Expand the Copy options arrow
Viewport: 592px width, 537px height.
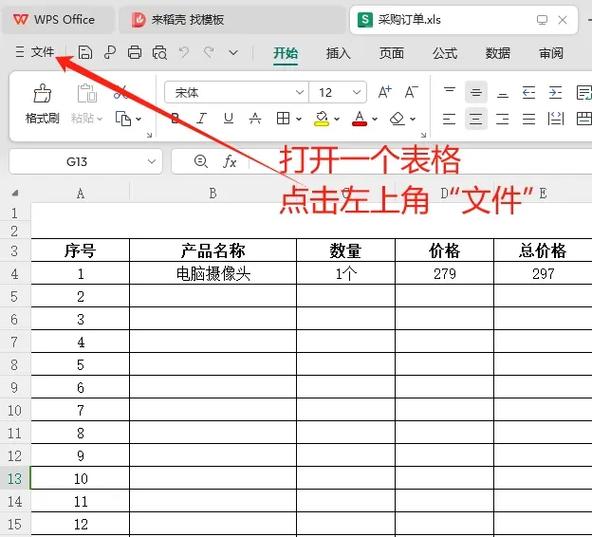[x=139, y=119]
